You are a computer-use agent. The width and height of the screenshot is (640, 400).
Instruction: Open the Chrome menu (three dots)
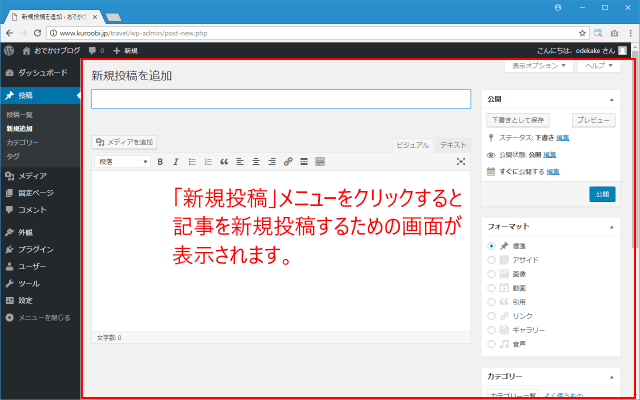[x=631, y=33]
